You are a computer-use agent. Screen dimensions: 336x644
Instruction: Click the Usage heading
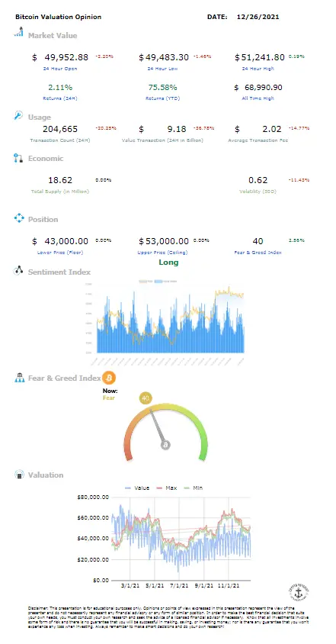tap(40, 117)
